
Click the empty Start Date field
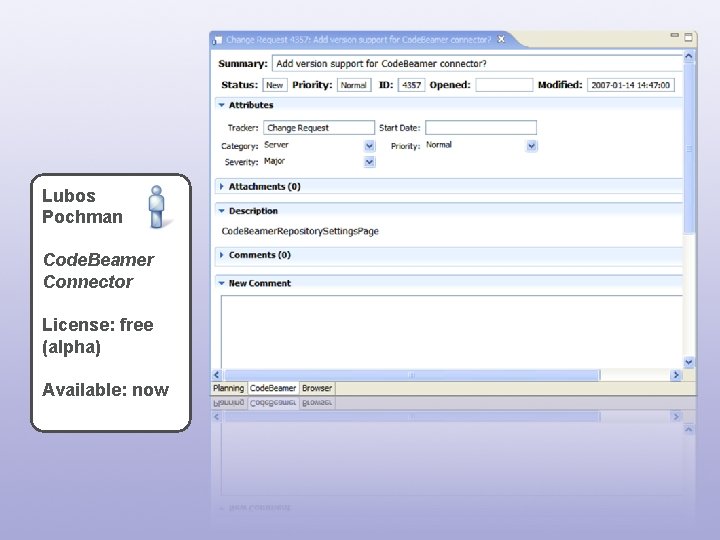tap(481, 128)
